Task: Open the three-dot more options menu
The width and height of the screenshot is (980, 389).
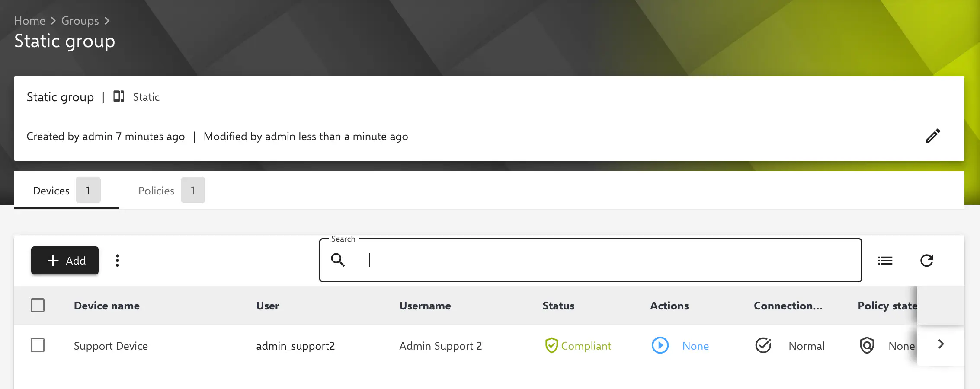Action: tap(117, 261)
